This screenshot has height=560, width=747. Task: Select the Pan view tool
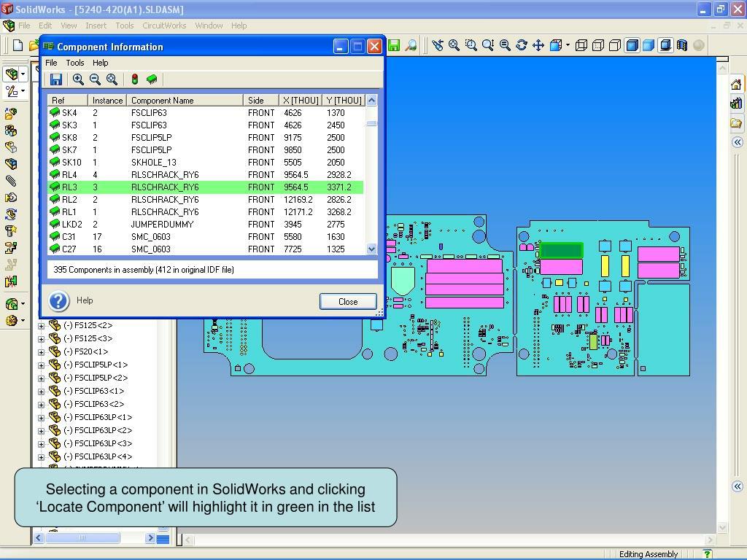(x=538, y=45)
